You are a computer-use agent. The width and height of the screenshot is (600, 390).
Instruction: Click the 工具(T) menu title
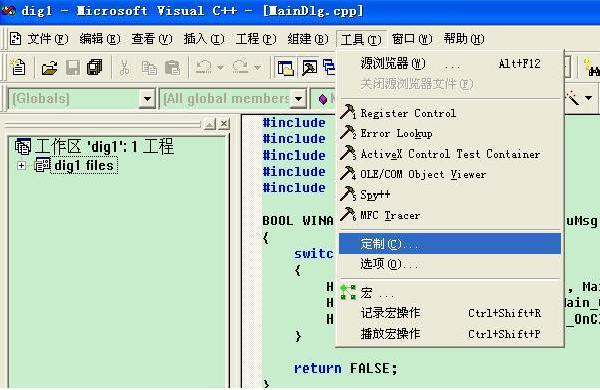coord(361,39)
